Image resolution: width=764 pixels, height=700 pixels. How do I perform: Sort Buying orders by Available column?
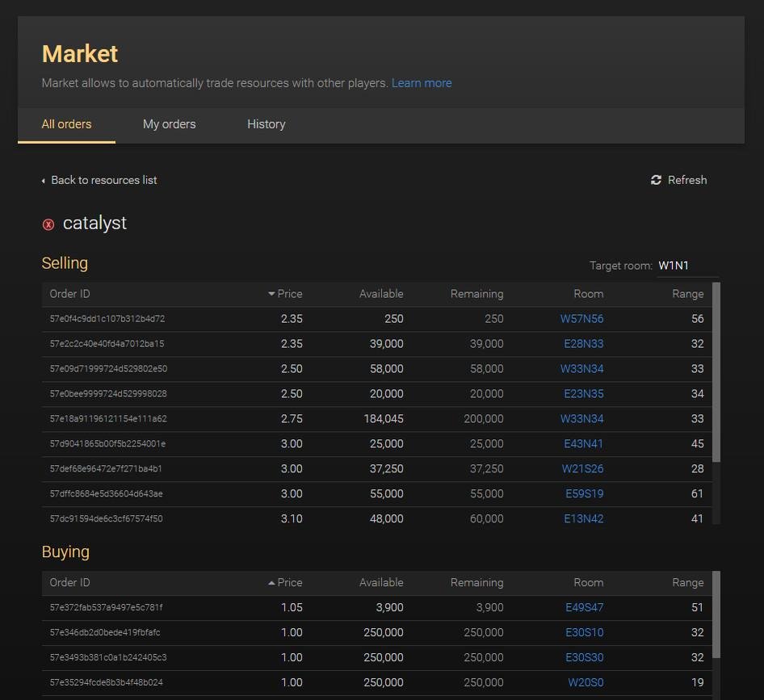[380, 583]
